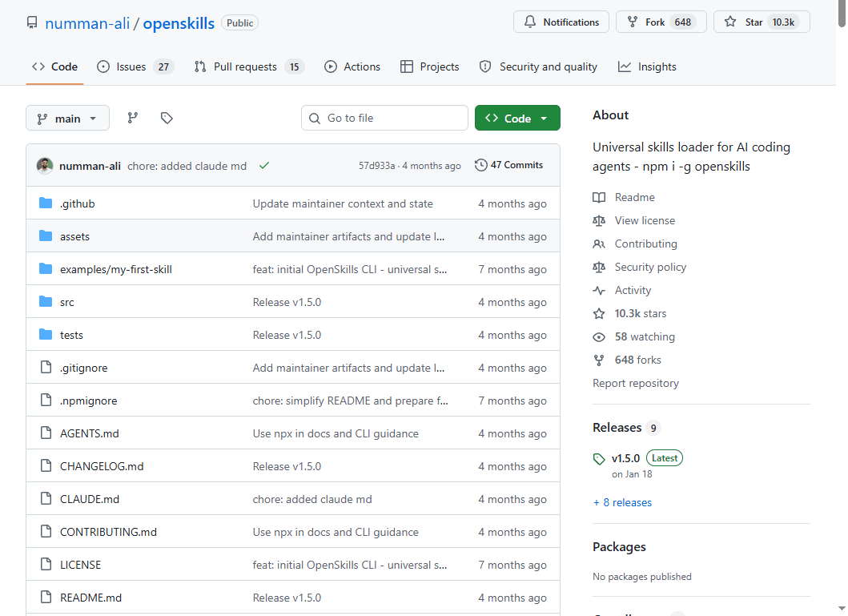
Task: Click the pulse icon beside Activity
Action: pyautogui.click(x=599, y=291)
